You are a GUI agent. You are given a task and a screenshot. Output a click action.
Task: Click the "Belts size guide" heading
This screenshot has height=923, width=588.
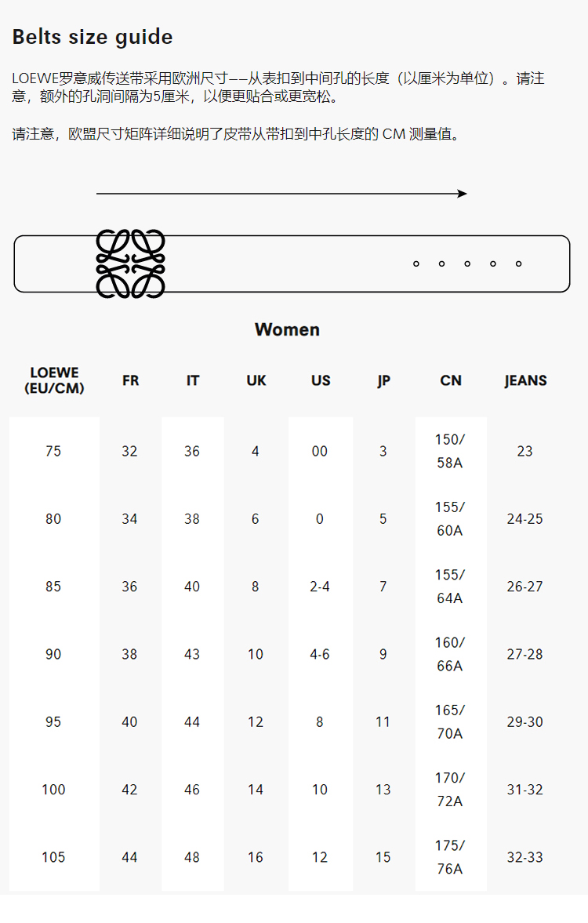[93, 37]
